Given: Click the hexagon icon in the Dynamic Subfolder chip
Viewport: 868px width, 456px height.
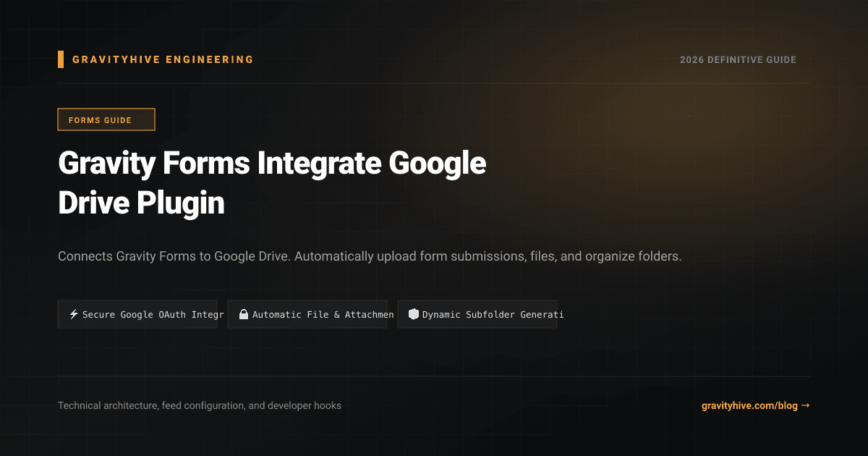Looking at the screenshot, I should pos(414,315).
